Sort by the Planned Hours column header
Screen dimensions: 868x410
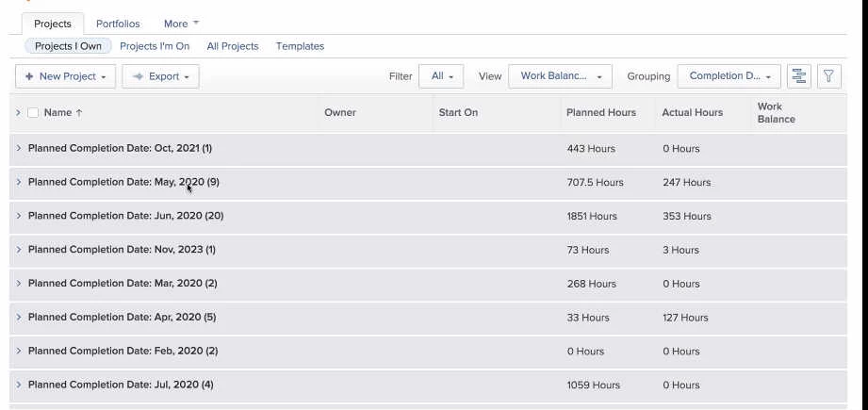(601, 113)
